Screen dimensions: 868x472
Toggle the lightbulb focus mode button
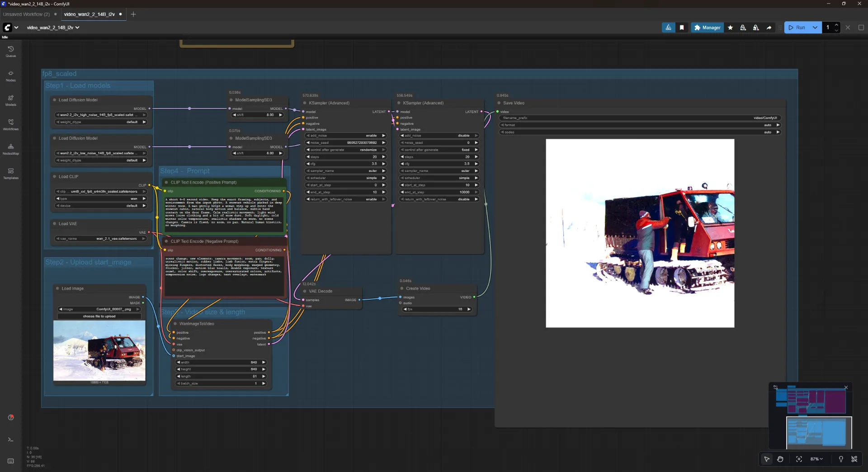point(841,459)
